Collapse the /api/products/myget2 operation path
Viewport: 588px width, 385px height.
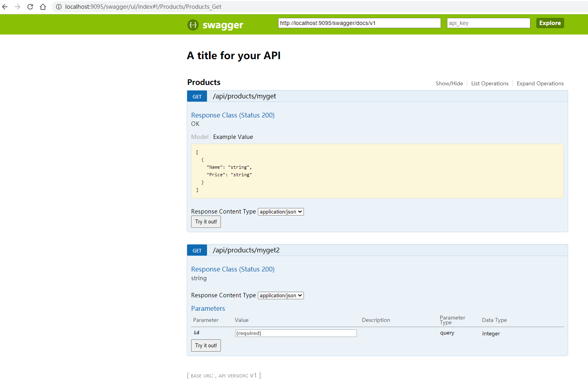click(x=246, y=250)
